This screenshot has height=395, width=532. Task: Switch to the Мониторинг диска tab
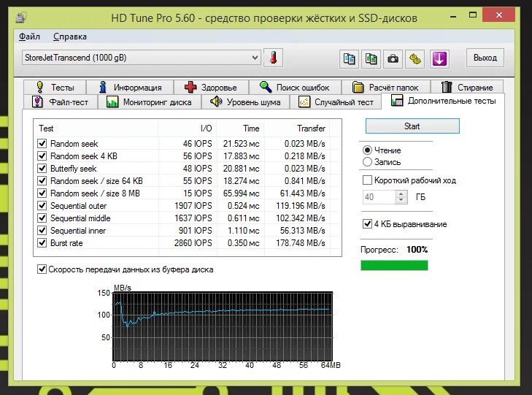click(x=150, y=101)
